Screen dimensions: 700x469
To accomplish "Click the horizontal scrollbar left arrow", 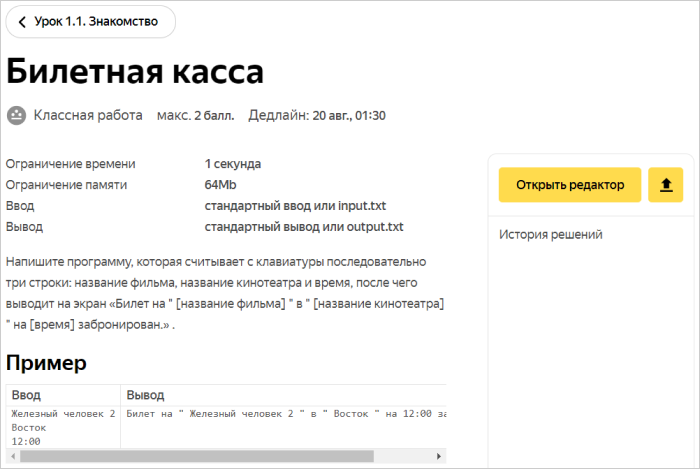I will click(x=11, y=456).
